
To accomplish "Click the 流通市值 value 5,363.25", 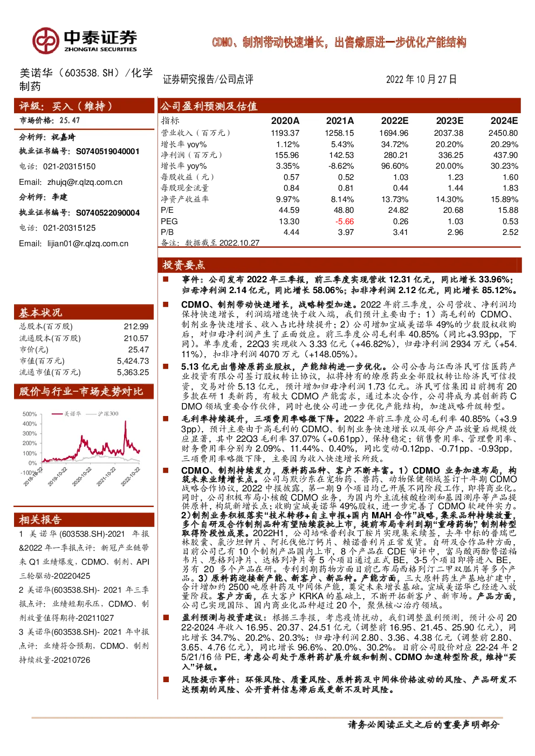I will click(x=133, y=372).
